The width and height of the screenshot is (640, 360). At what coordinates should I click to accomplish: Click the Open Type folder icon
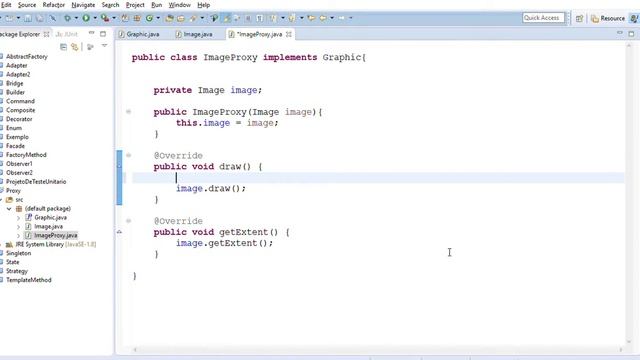tap(169, 18)
